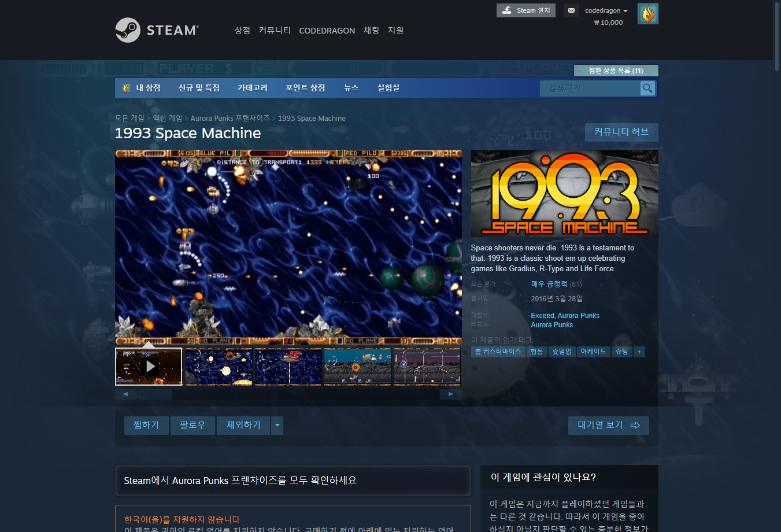Open the 신규 및 특집 menu
This screenshot has height=532, width=781.
click(x=199, y=88)
